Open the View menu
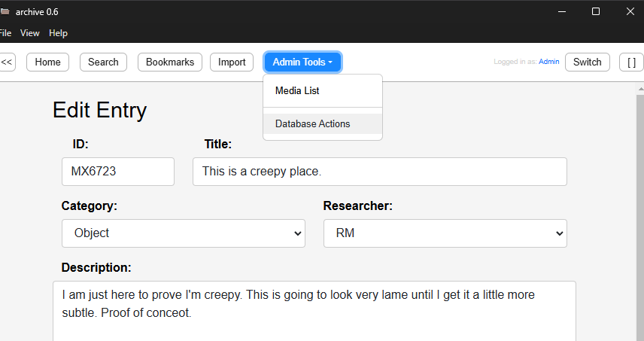The height and width of the screenshot is (341, 644). pos(30,33)
